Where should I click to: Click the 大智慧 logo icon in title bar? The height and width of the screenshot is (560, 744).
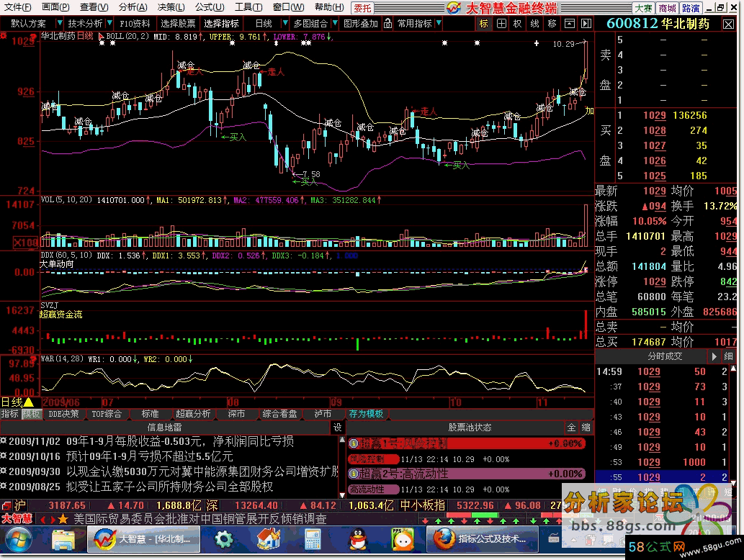[453, 8]
